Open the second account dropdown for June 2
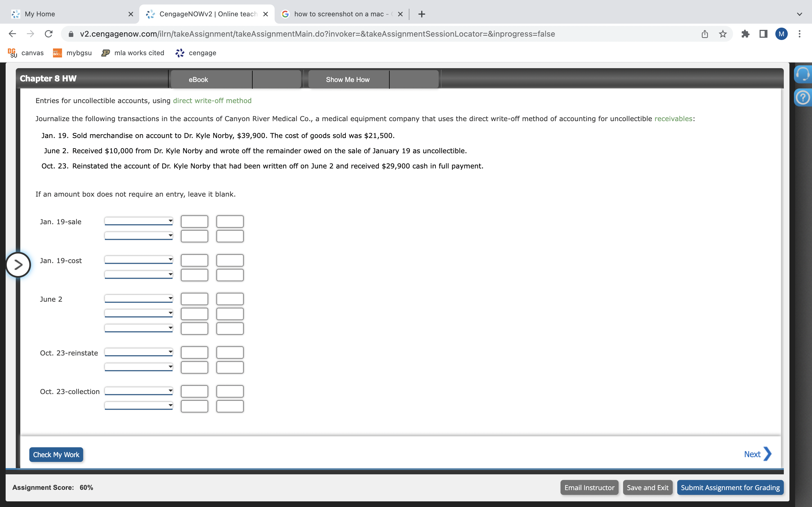This screenshot has width=812, height=507. point(138,313)
